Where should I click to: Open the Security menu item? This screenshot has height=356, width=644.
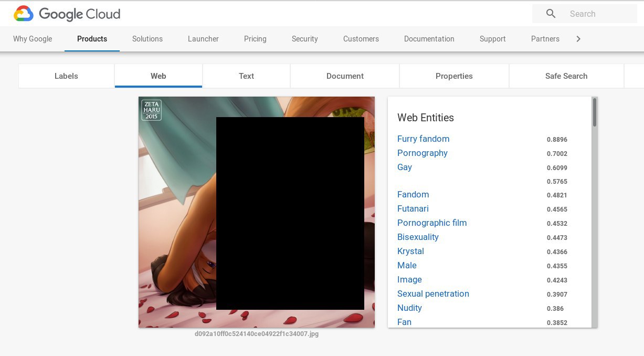[305, 39]
